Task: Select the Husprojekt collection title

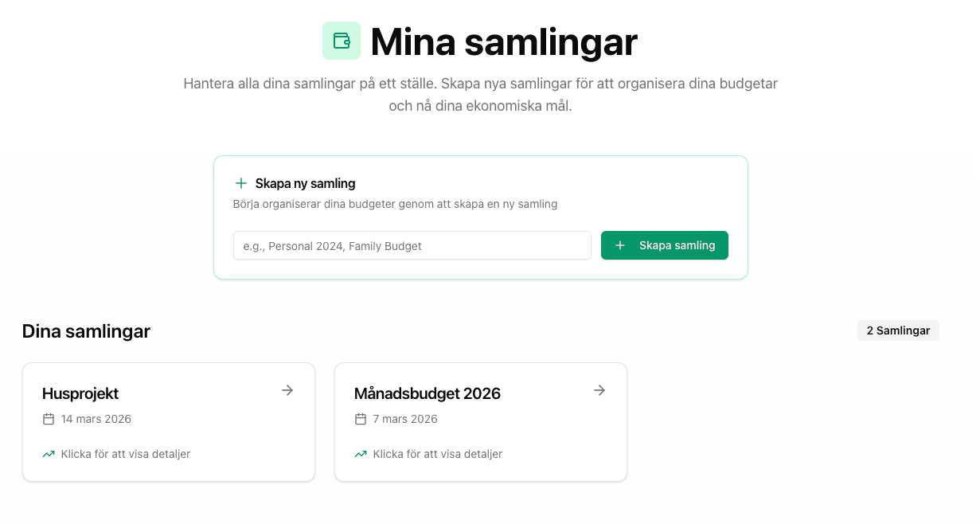Action: (x=80, y=393)
